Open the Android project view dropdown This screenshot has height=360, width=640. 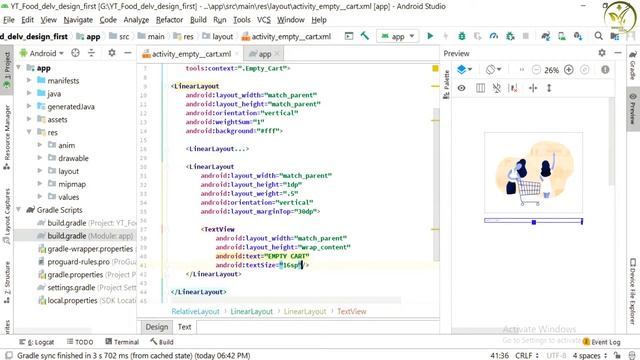pos(42,53)
